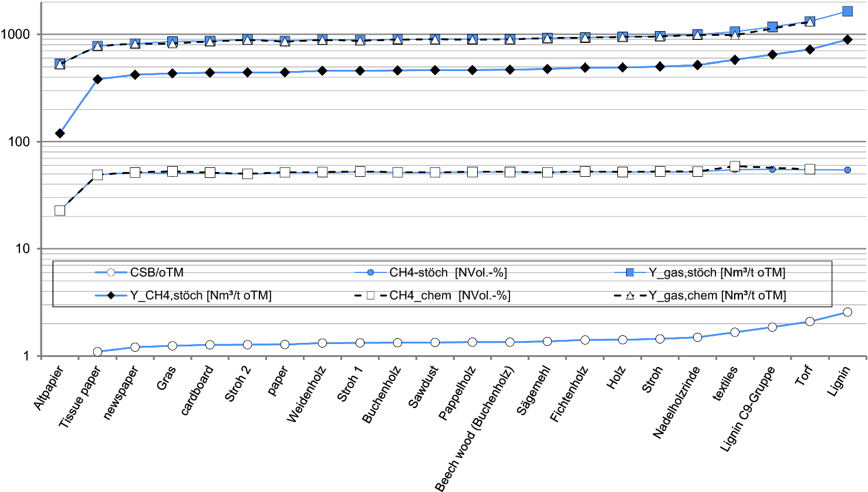Click the CH4-stöch legend blue dot marker
The height and width of the screenshot is (492, 868).
[x=370, y=272]
